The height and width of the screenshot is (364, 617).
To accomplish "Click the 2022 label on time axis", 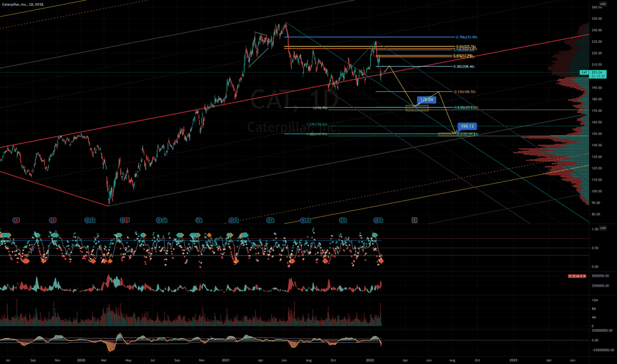I will click(x=370, y=360).
